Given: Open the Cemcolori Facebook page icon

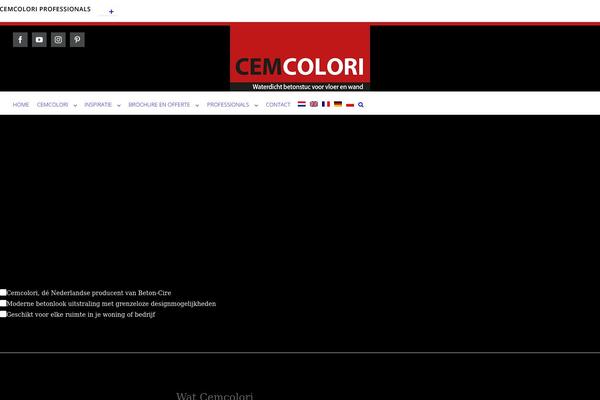Looking at the screenshot, I should (x=20, y=39).
